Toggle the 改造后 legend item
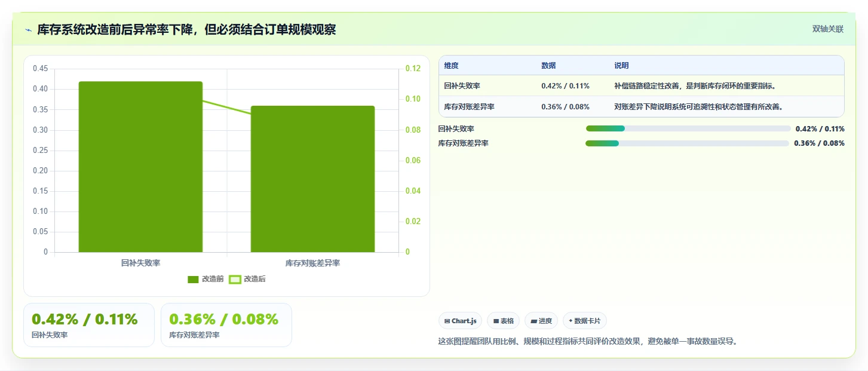This screenshot has width=868, height=371. (x=247, y=279)
